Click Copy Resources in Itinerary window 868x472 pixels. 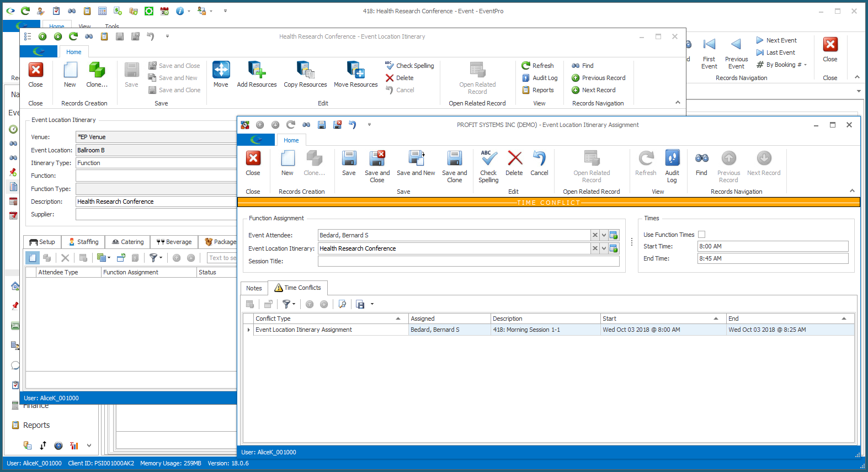305,75
